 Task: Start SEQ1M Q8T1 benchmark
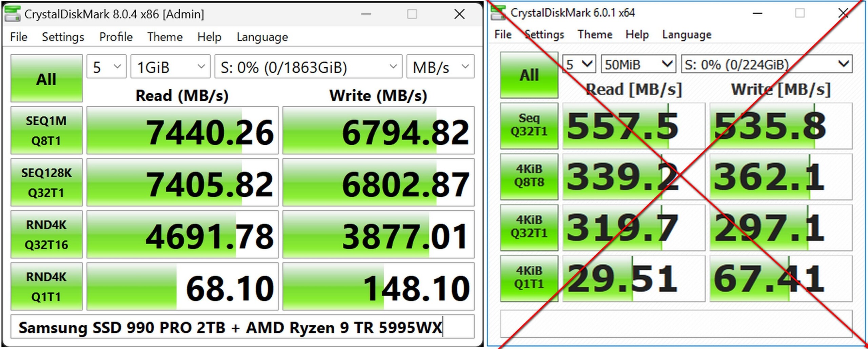[x=46, y=130]
